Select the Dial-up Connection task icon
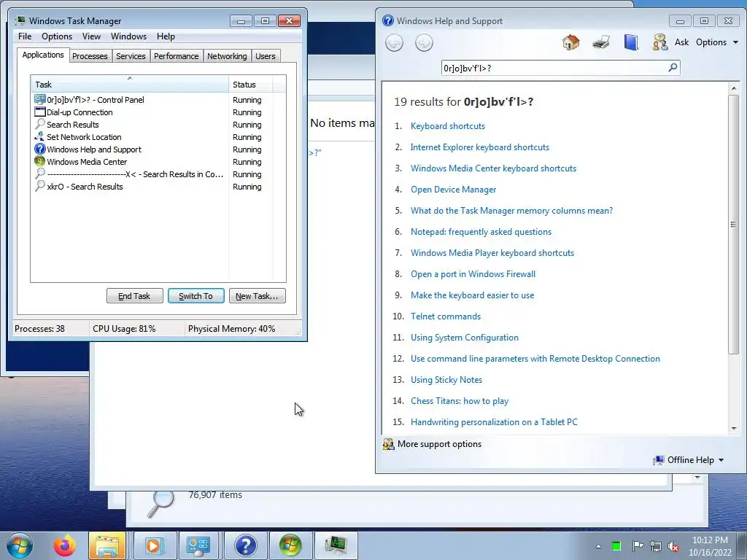Screen dimensions: 747x560 40,112
